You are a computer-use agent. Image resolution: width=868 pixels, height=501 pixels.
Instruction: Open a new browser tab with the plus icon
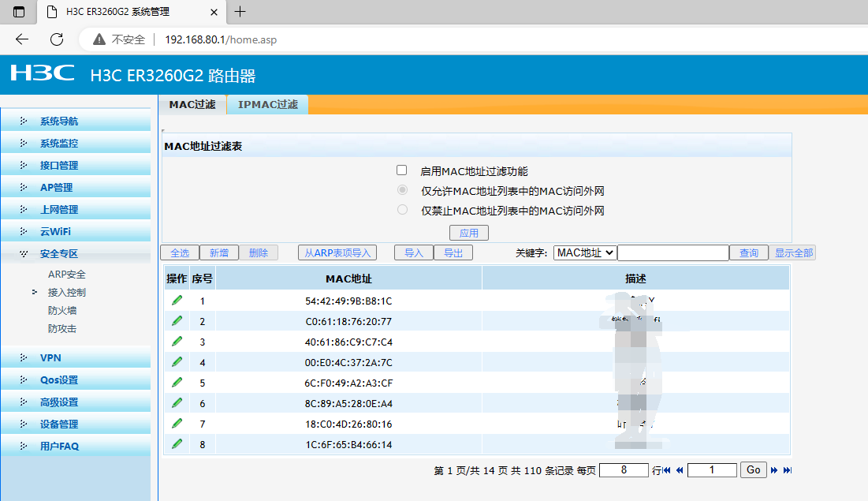click(x=240, y=12)
